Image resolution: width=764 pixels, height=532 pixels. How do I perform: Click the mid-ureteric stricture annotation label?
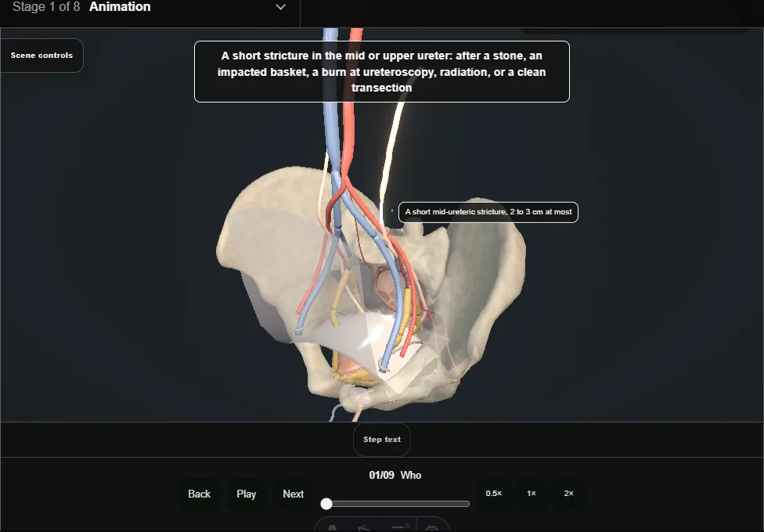tap(488, 212)
